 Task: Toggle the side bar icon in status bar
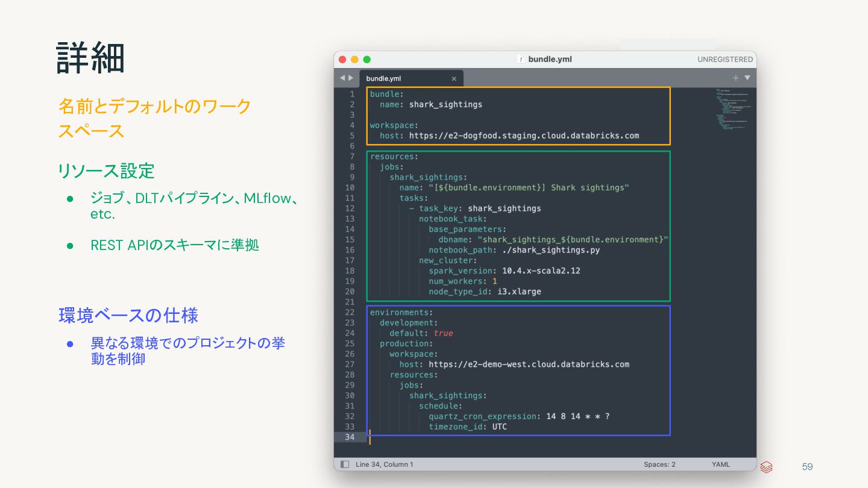click(345, 465)
